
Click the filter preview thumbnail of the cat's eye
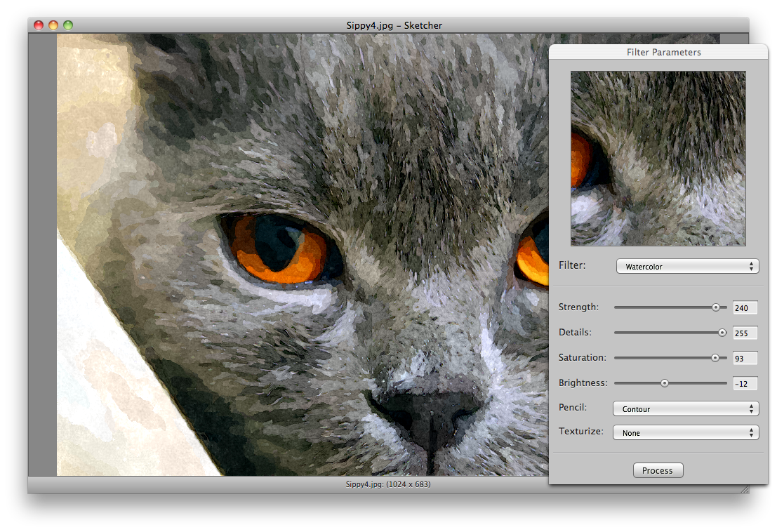click(x=658, y=158)
